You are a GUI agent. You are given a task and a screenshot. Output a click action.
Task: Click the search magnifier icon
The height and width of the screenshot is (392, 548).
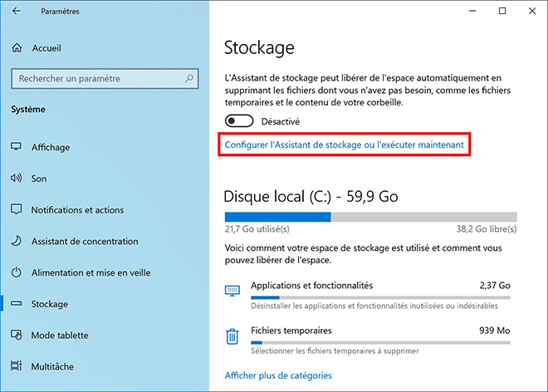(188, 79)
